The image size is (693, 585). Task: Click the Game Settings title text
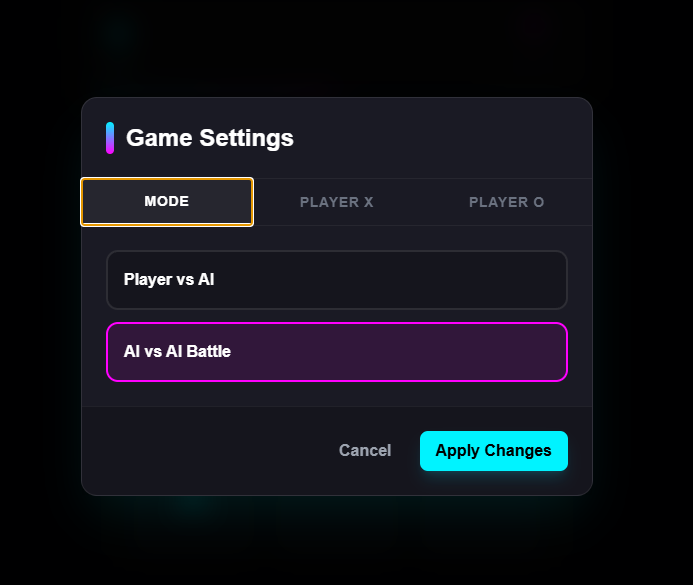pyautogui.click(x=210, y=138)
